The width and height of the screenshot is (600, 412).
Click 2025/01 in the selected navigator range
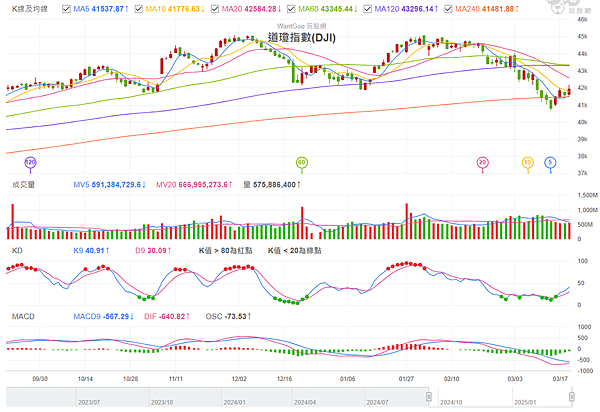coord(525,402)
